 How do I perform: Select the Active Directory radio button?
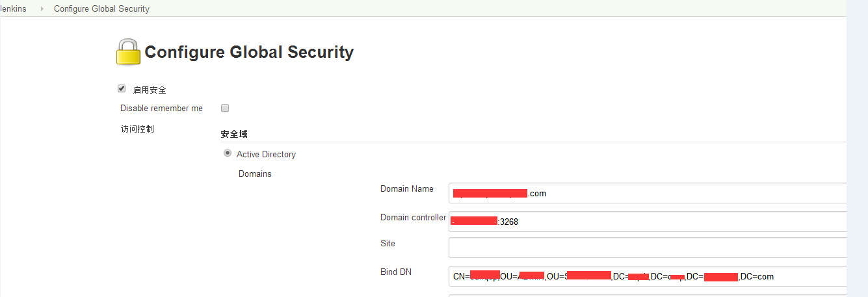(x=228, y=153)
